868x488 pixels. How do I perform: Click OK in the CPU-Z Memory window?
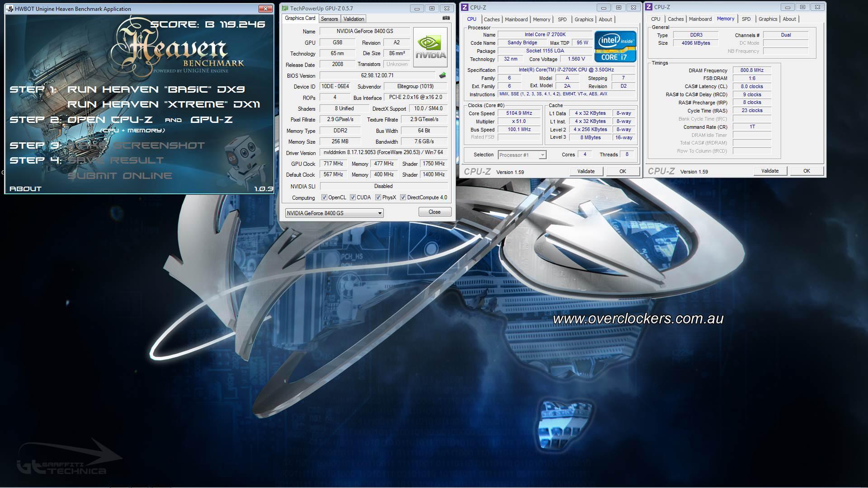807,171
